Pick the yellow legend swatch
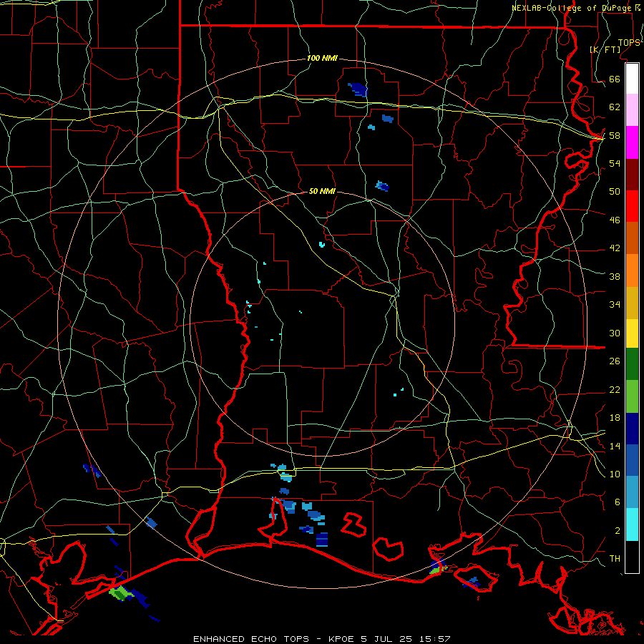 point(632,333)
